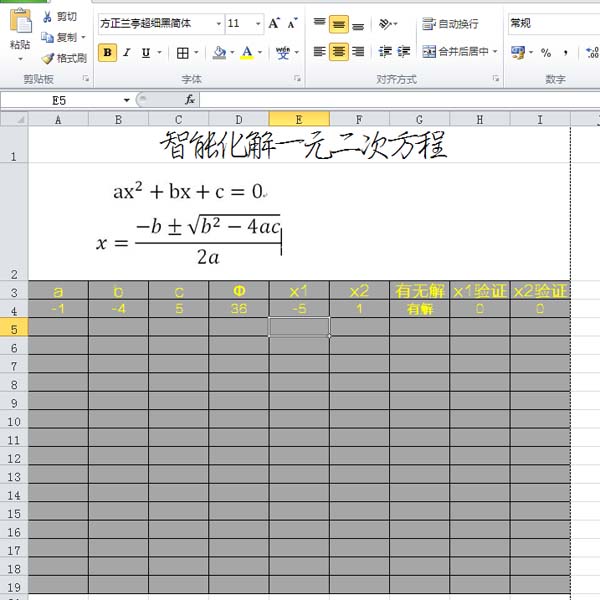
Task: Select row 12 header
Action: point(14,458)
